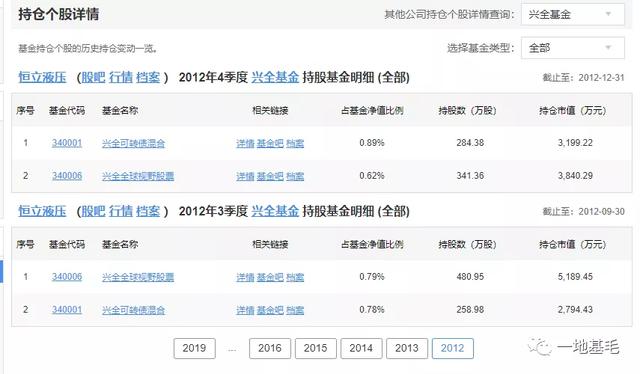
Task: Open 兴全可转债混合 in 4季度 table
Action: [x=133, y=143]
